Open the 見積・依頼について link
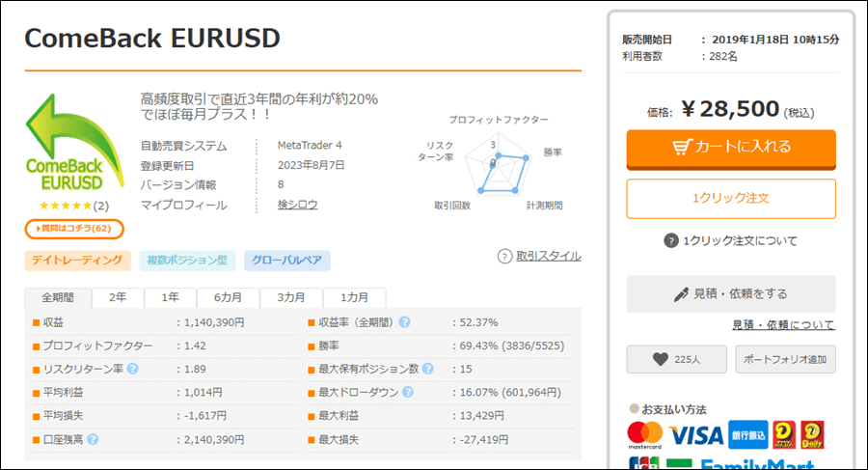Image resolution: width=868 pixels, height=470 pixels. click(783, 325)
